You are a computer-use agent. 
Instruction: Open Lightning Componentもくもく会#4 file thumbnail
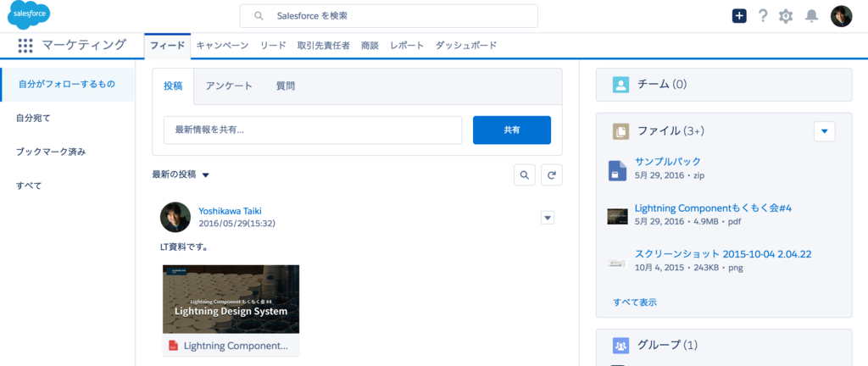tap(617, 216)
